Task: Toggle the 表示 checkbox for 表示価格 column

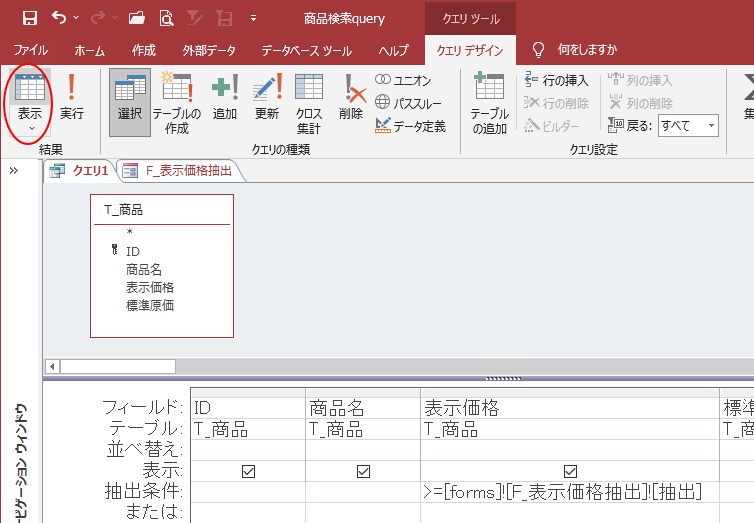Action: [x=570, y=471]
